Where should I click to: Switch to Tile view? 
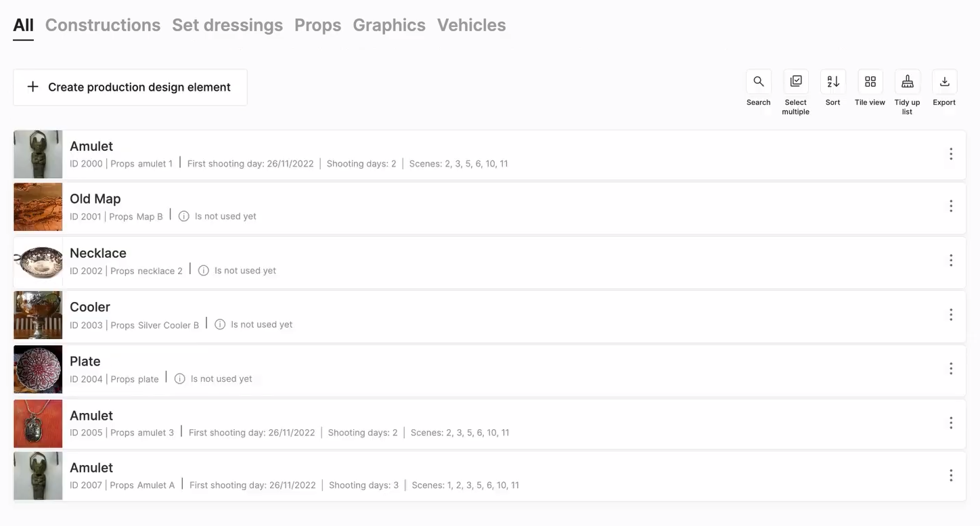(870, 82)
